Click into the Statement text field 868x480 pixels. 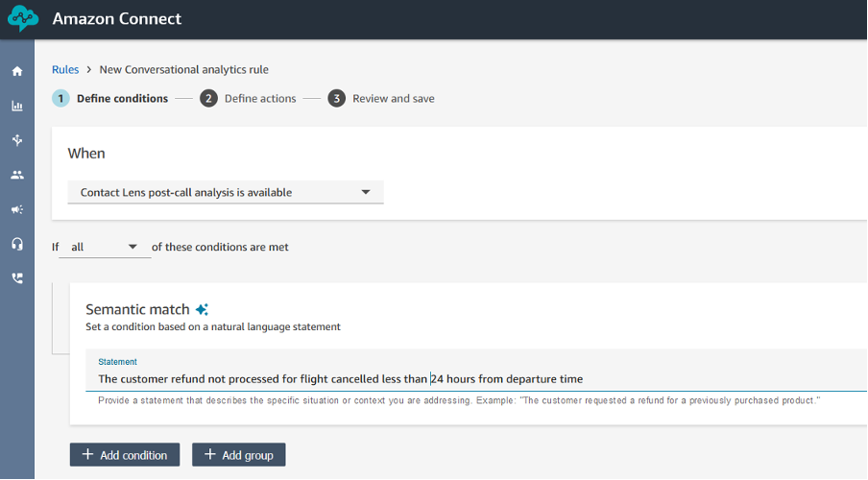tap(476, 371)
